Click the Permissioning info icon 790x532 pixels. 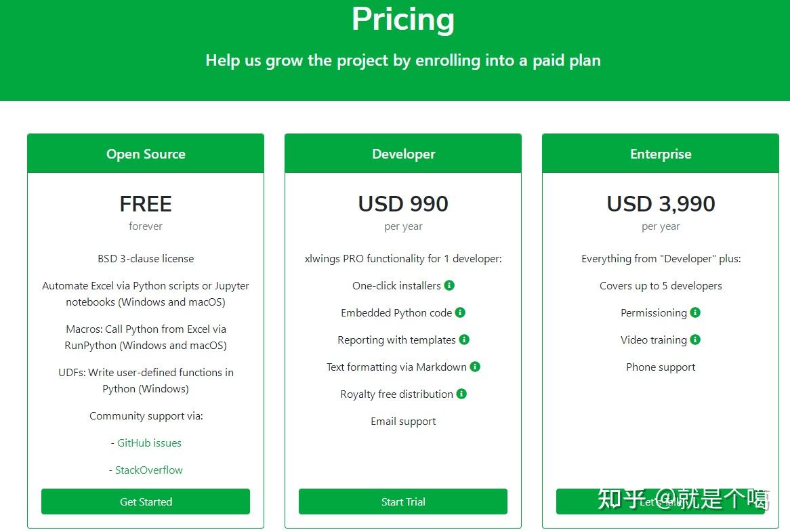(695, 312)
